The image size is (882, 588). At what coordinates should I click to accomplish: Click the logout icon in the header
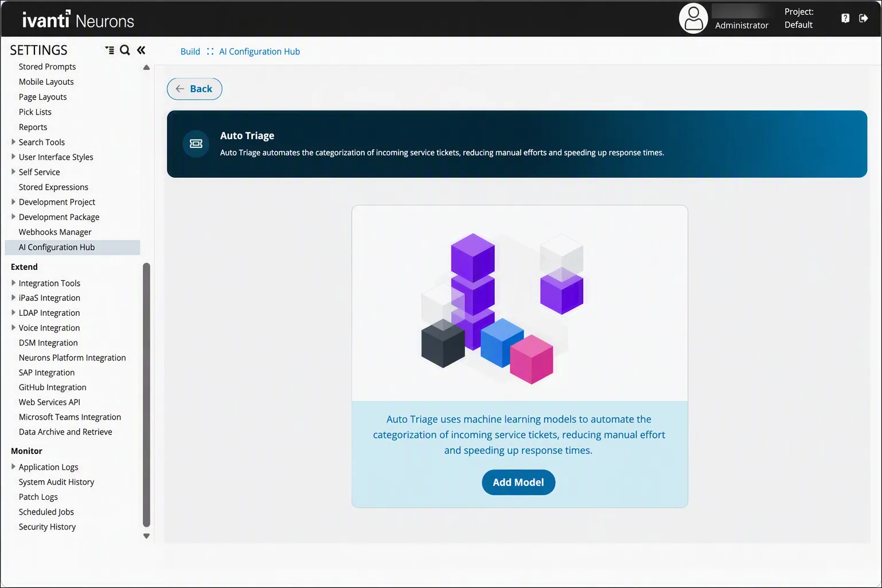tap(864, 18)
